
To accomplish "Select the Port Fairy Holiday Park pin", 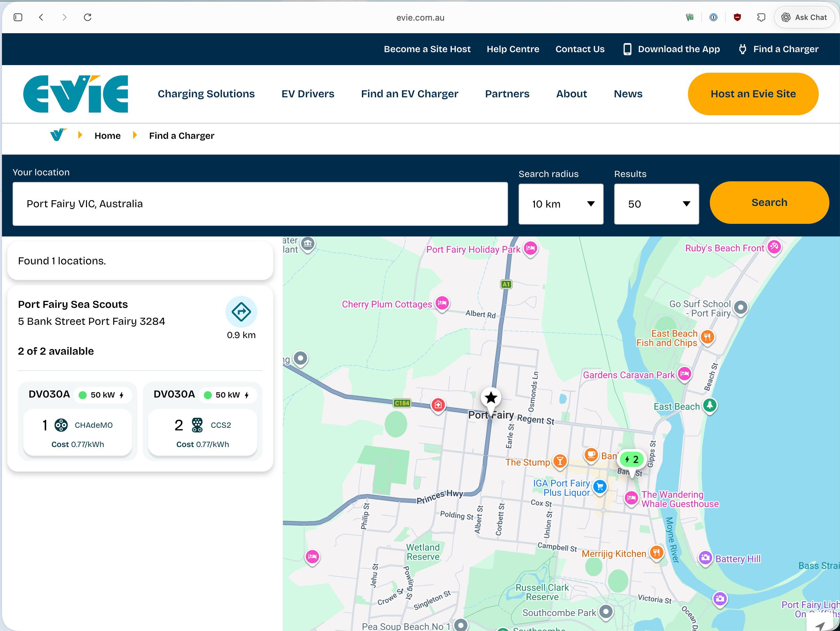I will [531, 249].
